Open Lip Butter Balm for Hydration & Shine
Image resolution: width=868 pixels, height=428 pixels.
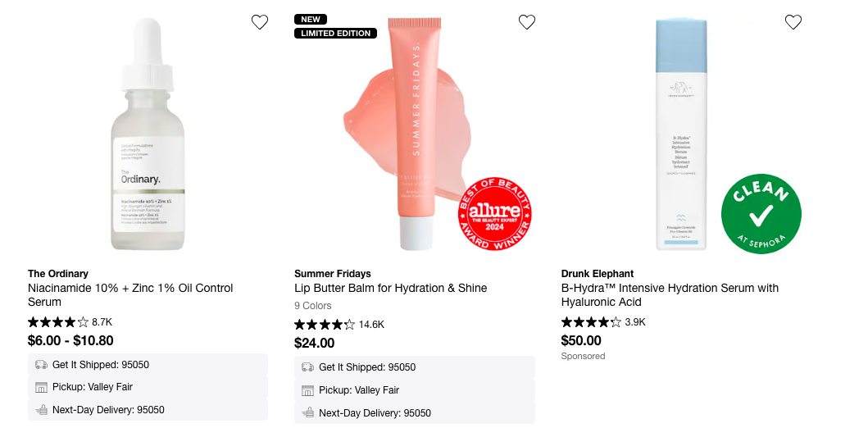tap(390, 288)
